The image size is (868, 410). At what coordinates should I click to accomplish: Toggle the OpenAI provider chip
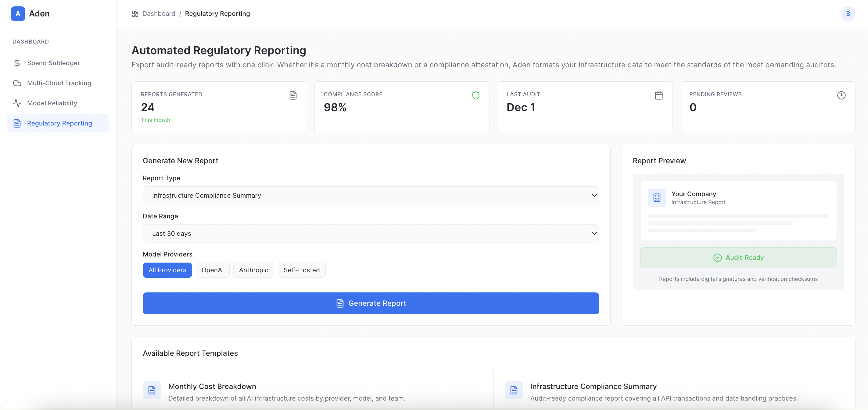pos(212,270)
